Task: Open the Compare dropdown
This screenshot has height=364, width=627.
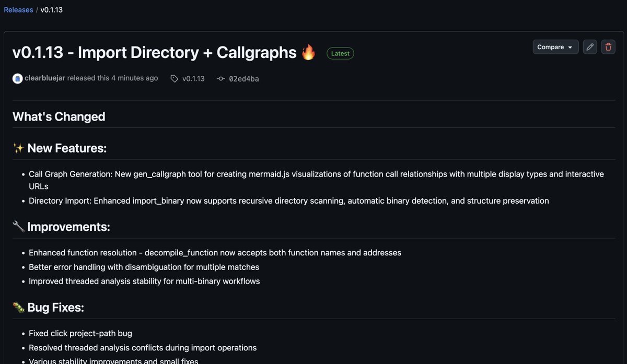Action: coord(555,47)
